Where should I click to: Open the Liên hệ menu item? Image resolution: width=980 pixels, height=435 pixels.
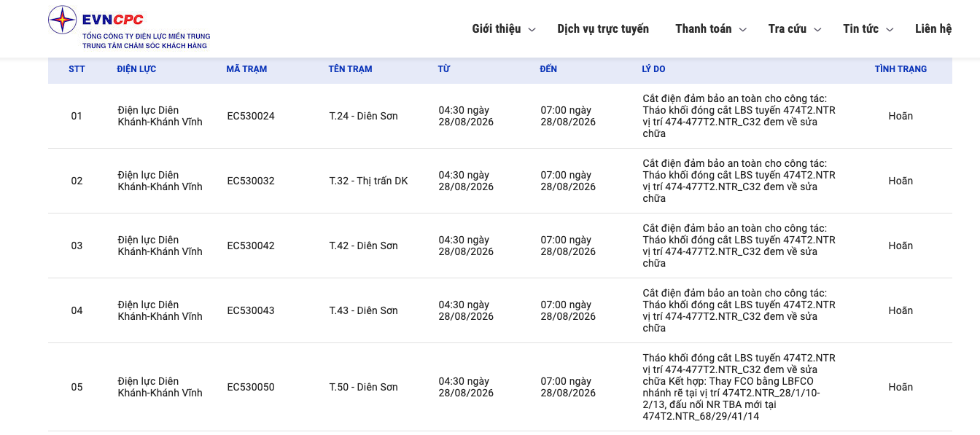[933, 29]
